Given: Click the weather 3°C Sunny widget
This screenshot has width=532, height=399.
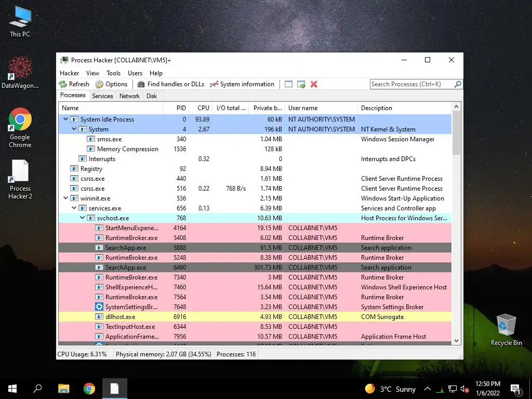Looking at the screenshot, I should pos(390,389).
